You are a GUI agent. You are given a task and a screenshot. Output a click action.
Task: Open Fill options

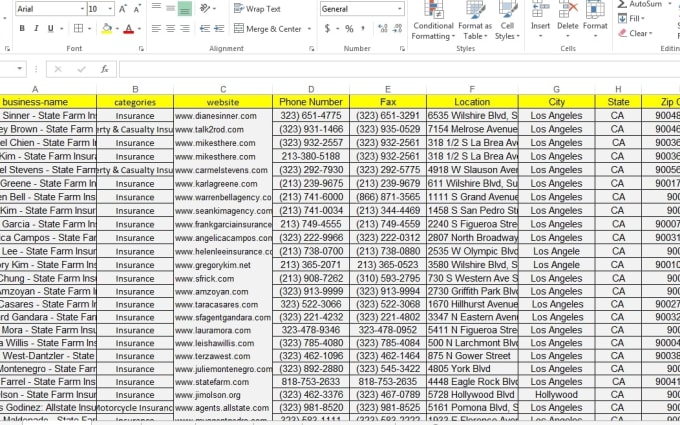tap(631, 19)
